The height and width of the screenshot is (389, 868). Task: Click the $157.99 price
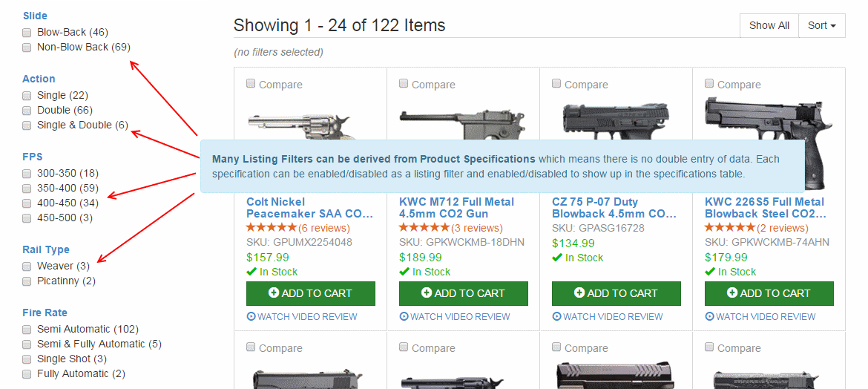coord(267,258)
